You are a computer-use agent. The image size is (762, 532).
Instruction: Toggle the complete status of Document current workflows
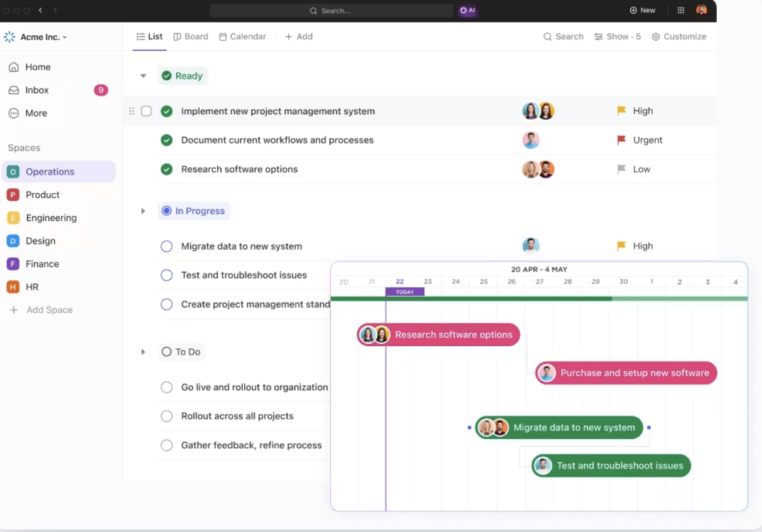tap(166, 140)
